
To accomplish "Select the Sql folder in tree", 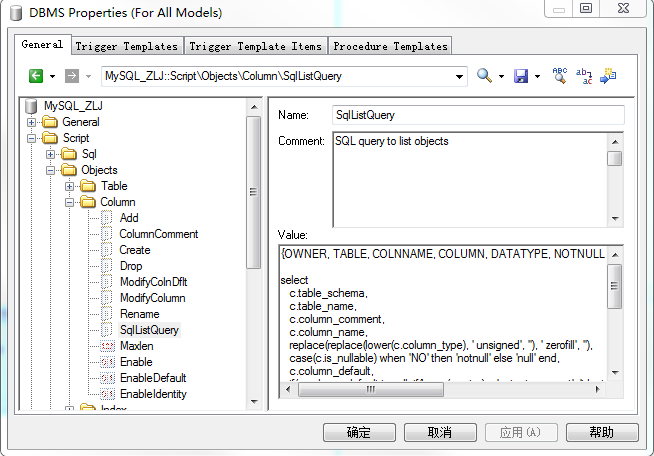I will [89, 154].
